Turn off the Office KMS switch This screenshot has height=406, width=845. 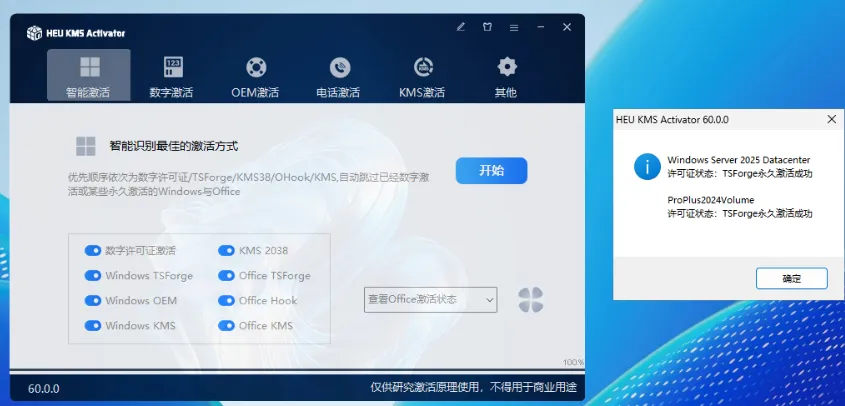click(x=226, y=326)
